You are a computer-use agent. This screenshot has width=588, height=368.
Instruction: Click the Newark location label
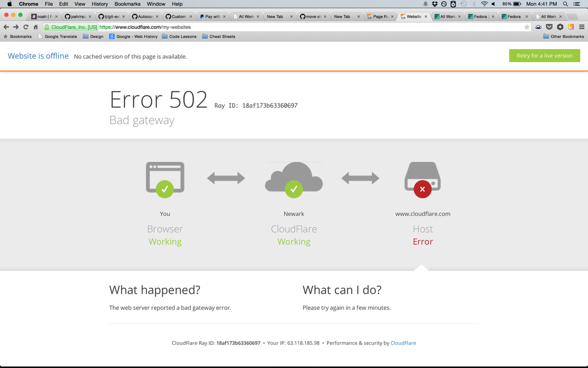coord(294,214)
